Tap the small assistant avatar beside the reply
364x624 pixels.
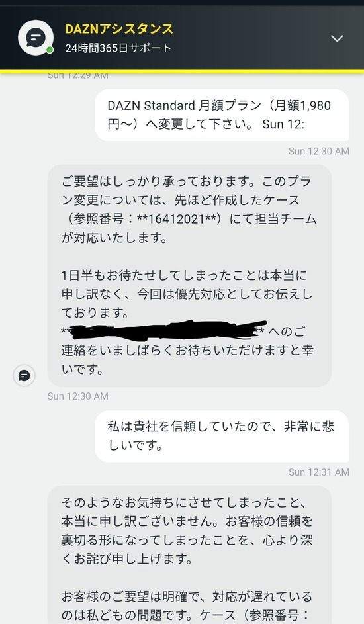pos(24,375)
